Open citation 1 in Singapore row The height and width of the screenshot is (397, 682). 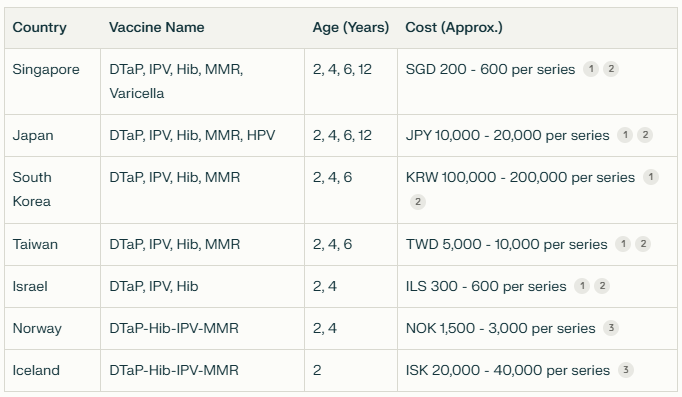[591, 69]
